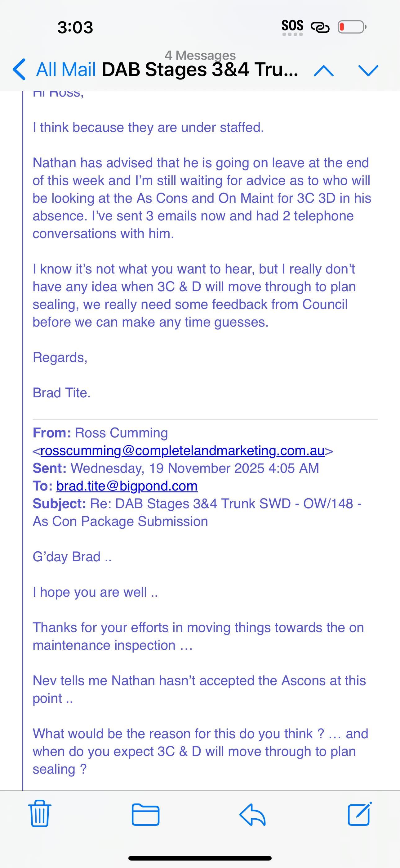Image resolution: width=400 pixels, height=868 pixels.
Task: Return to the All Mail mailbox
Action: [66, 70]
